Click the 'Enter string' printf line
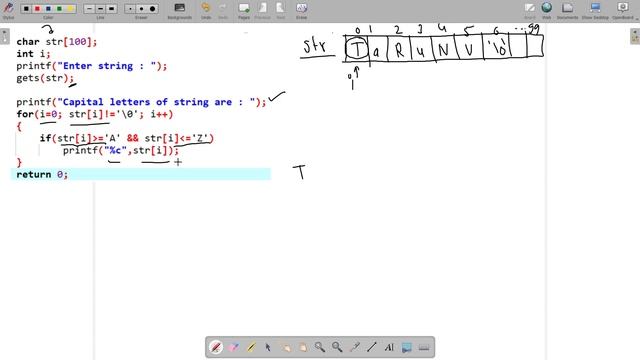640x360 pixels. click(92, 66)
